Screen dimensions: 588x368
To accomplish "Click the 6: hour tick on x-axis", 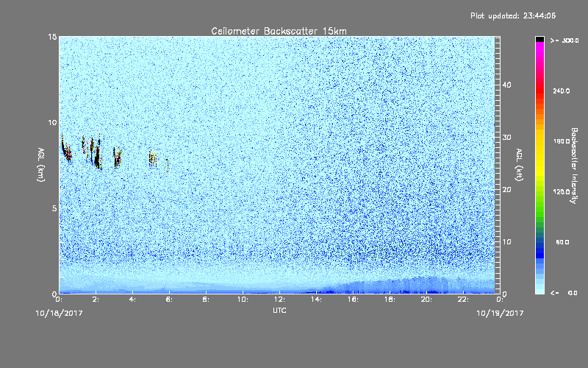I will pos(169,300).
